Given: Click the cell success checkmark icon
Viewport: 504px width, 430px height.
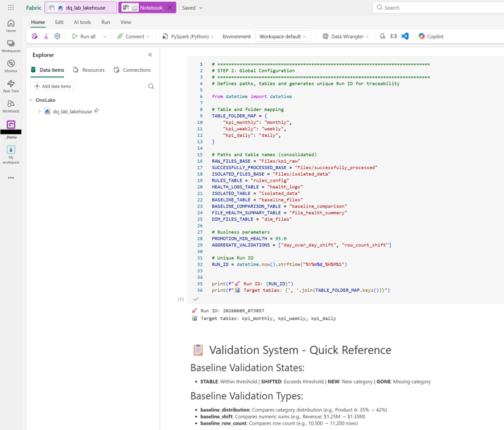Looking at the screenshot, I should 196,299.
